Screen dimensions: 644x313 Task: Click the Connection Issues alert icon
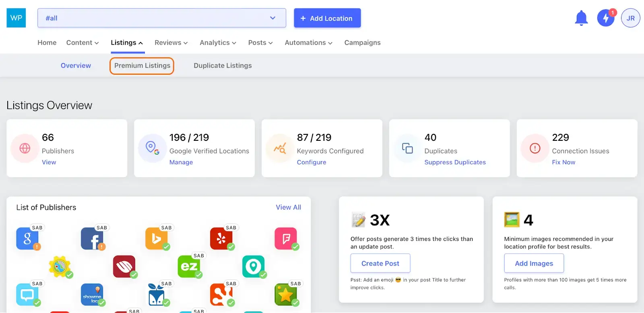pyautogui.click(x=535, y=148)
